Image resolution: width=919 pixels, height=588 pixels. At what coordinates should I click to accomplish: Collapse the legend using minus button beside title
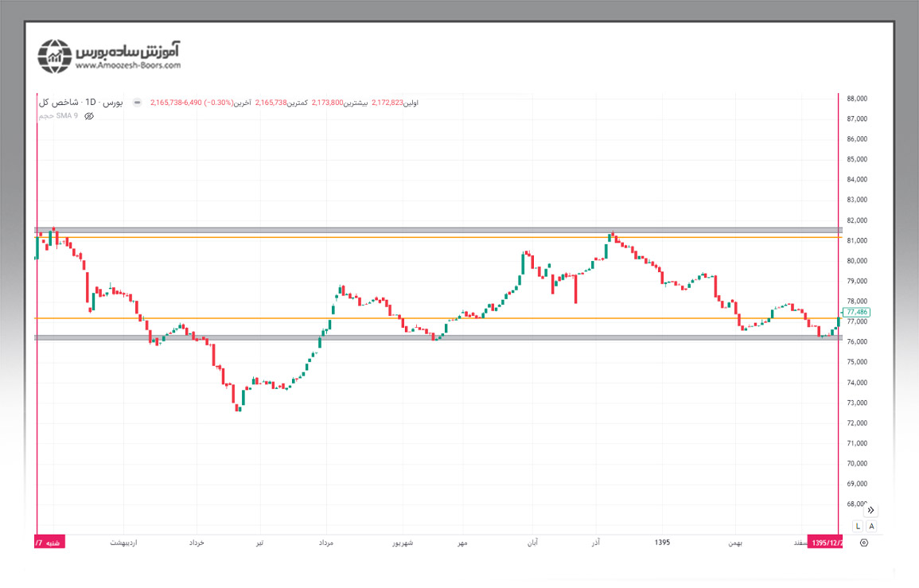click(x=137, y=103)
